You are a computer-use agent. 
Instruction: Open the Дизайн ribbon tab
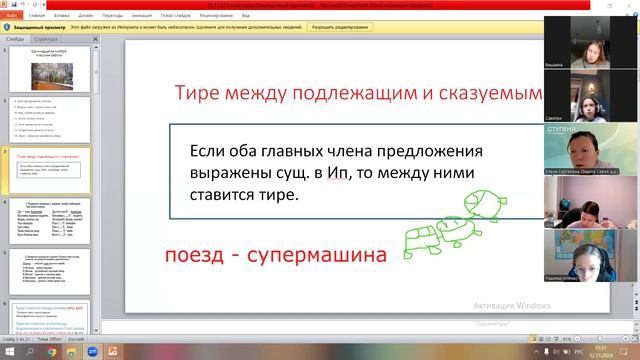(86, 16)
